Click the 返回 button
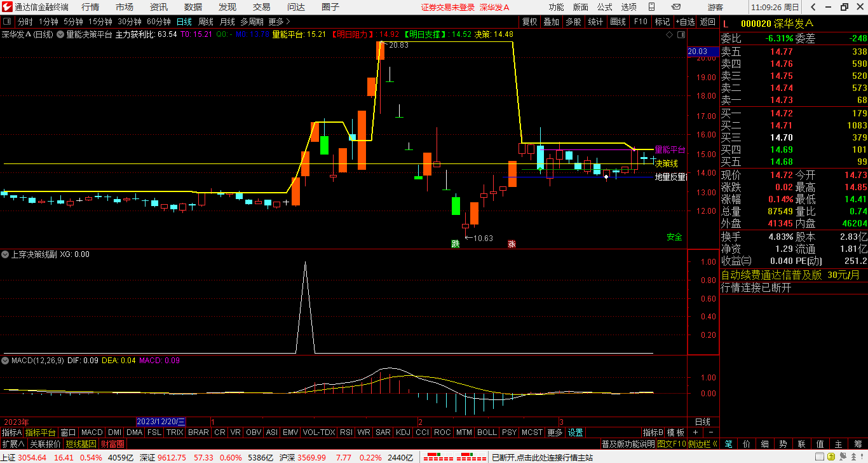 pyautogui.click(x=707, y=22)
